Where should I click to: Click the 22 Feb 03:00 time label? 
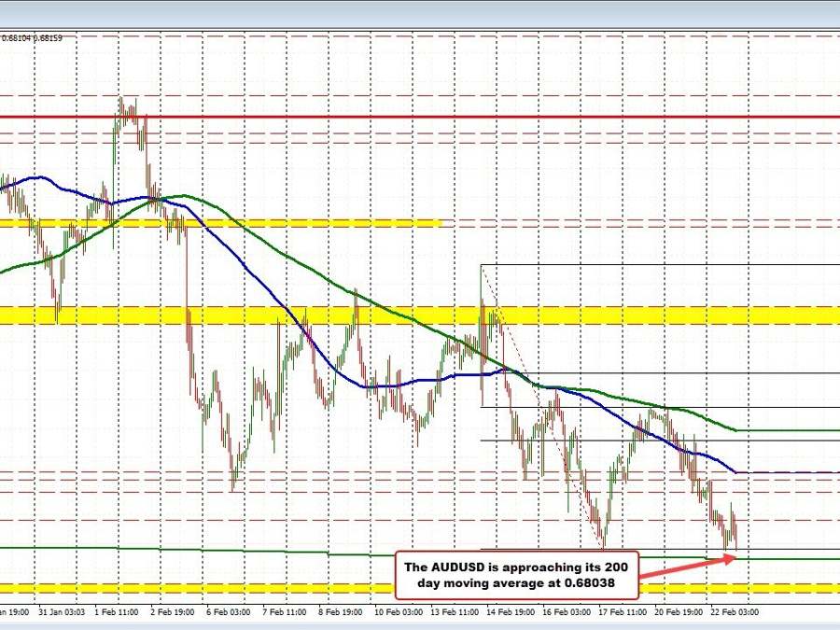[x=734, y=612]
